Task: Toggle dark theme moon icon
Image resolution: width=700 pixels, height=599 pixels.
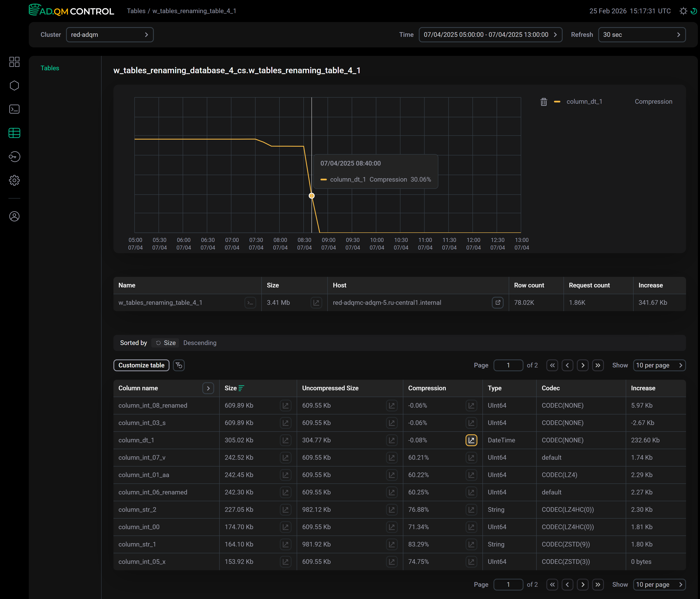Action: [x=694, y=11]
